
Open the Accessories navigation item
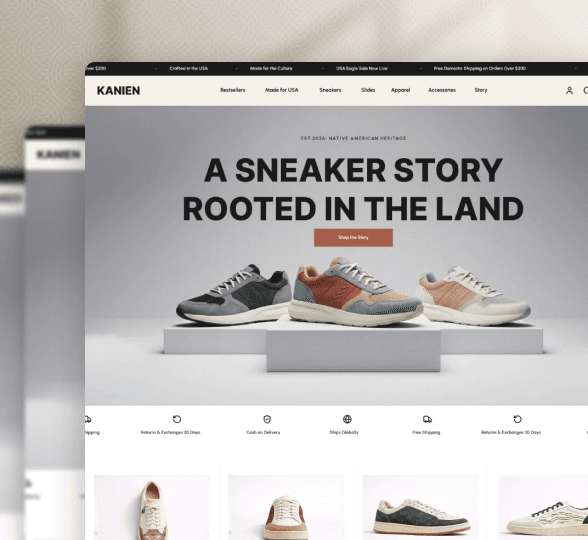pos(442,90)
